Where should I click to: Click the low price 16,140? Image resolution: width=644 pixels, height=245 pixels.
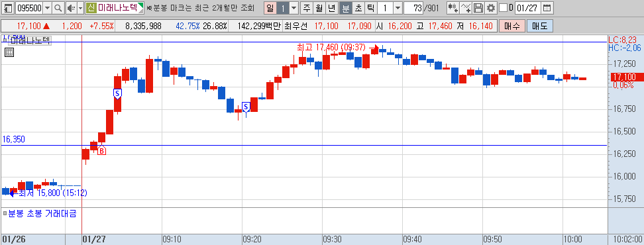tap(480, 26)
